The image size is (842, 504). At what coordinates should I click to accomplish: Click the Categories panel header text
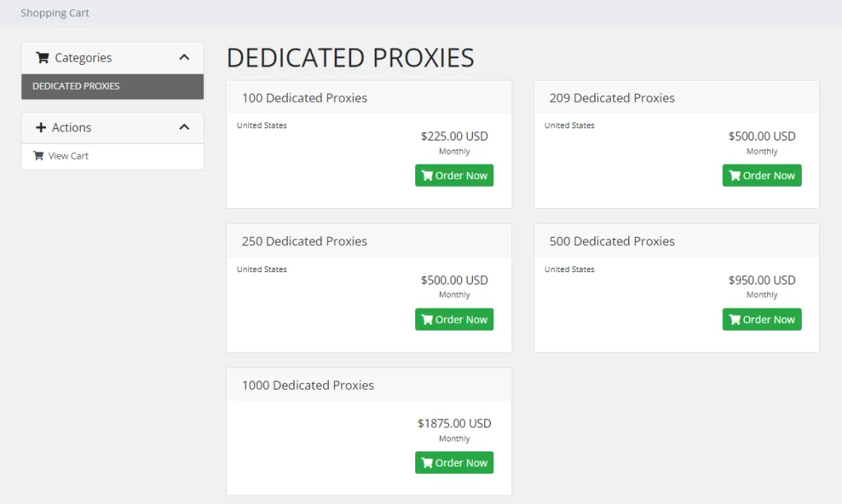pyautogui.click(x=83, y=58)
